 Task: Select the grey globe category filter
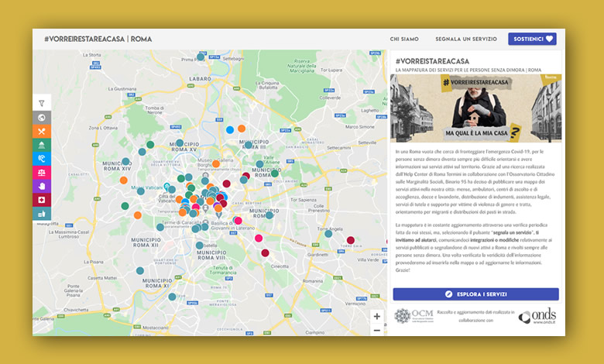[x=42, y=118]
